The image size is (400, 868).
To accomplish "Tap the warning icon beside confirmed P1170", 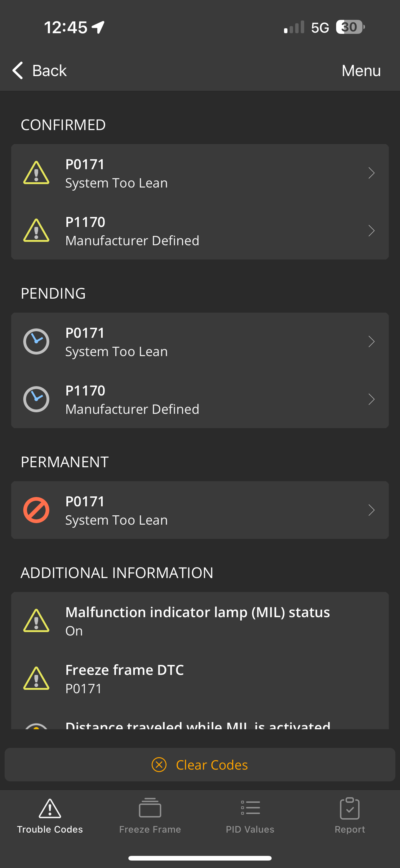I will (x=36, y=230).
